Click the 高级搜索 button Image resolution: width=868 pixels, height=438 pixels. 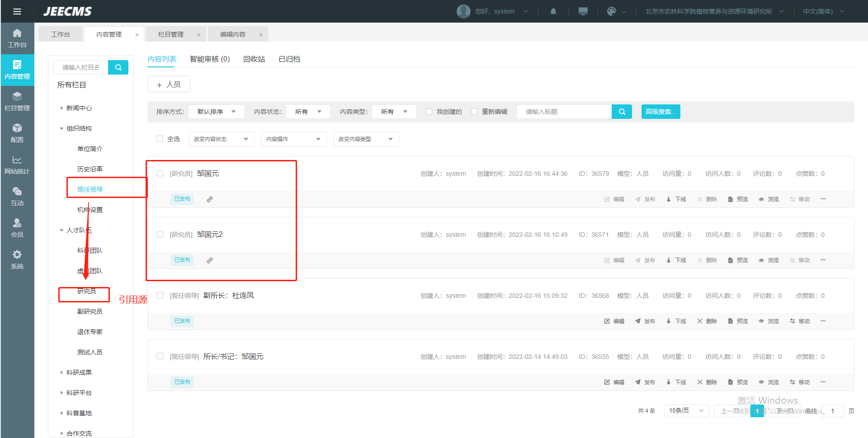(660, 112)
